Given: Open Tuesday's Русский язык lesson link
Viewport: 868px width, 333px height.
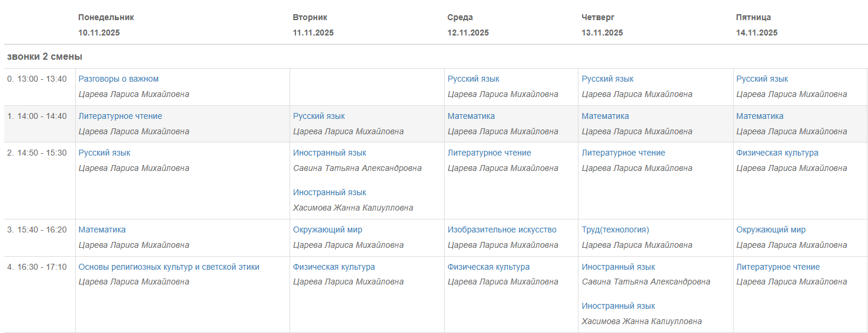Looking at the screenshot, I should pos(319,116).
